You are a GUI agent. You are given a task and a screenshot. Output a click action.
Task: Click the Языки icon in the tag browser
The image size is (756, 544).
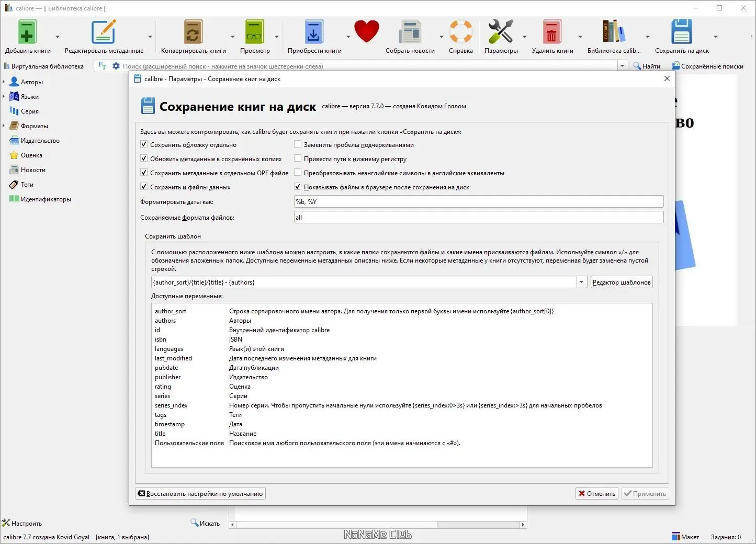pos(14,97)
